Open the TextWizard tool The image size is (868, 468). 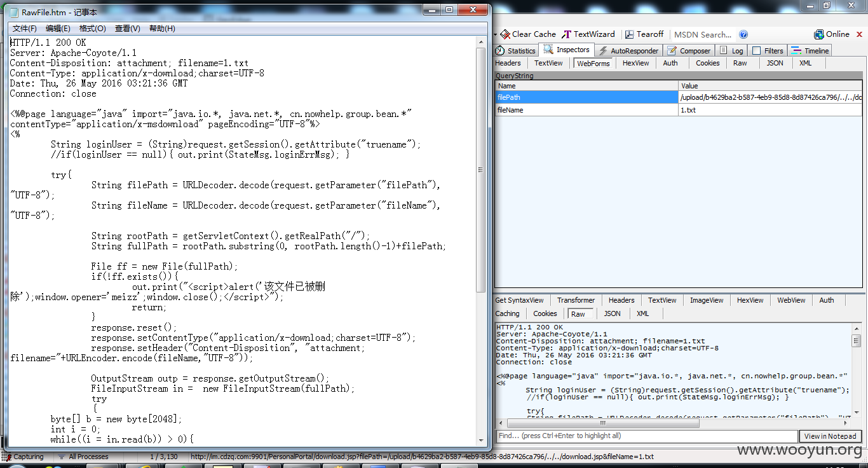[x=588, y=34]
